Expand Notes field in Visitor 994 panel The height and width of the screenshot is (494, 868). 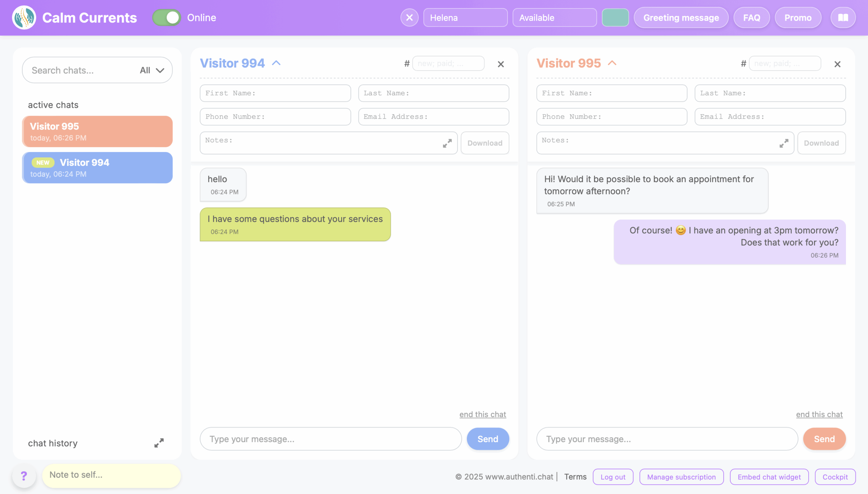[x=447, y=143]
